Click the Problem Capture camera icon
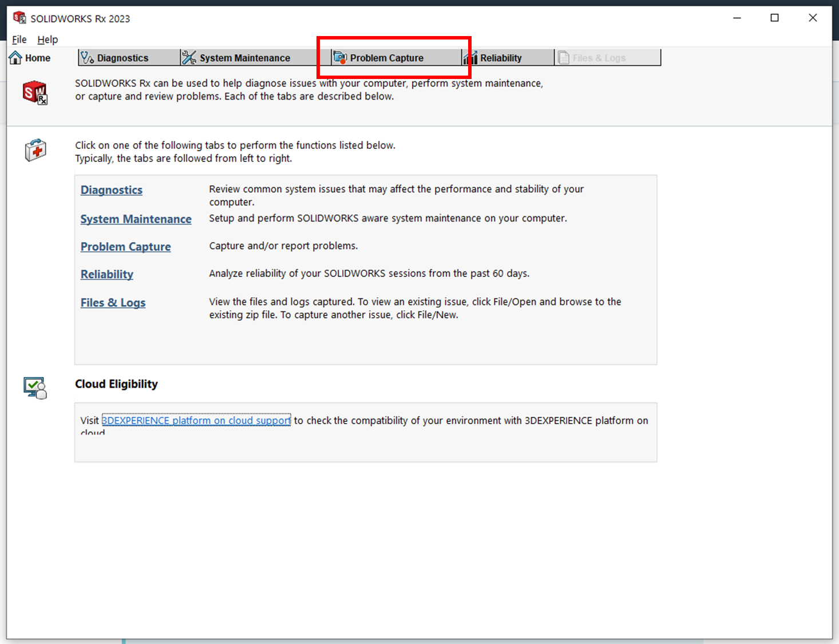The image size is (839, 644). (340, 58)
